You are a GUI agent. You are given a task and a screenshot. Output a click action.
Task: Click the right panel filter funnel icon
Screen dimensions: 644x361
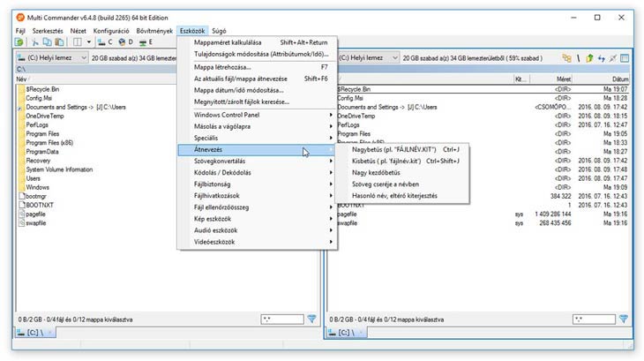click(x=623, y=318)
